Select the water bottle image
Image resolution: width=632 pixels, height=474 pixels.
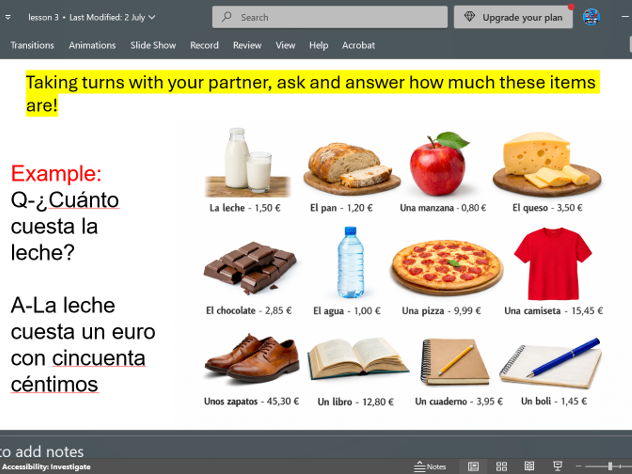click(x=350, y=262)
